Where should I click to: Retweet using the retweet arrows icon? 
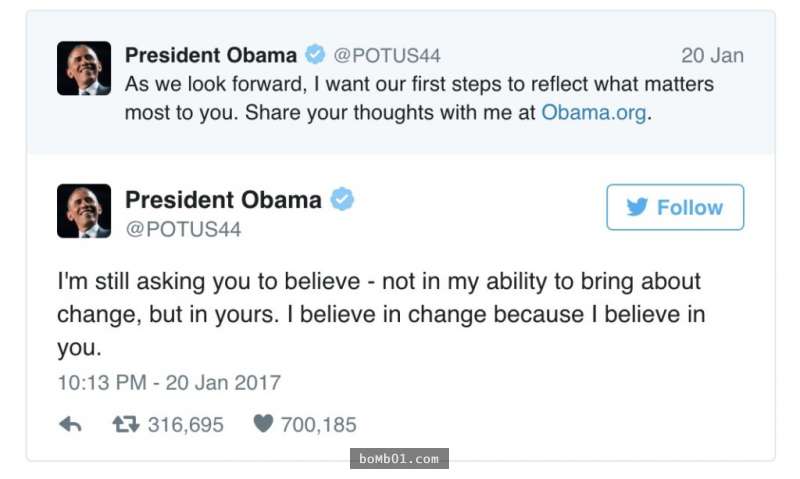point(125,425)
